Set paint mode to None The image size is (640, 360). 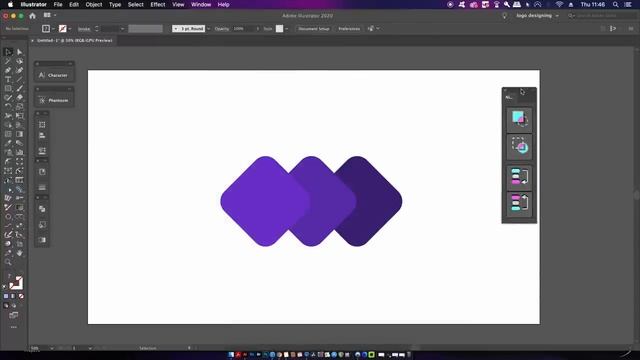pos(21,296)
